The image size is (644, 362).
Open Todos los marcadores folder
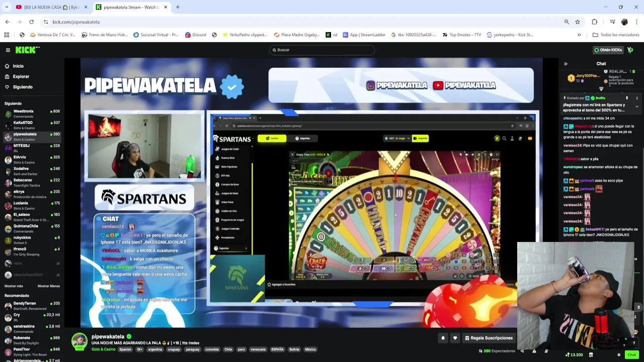click(x=616, y=35)
